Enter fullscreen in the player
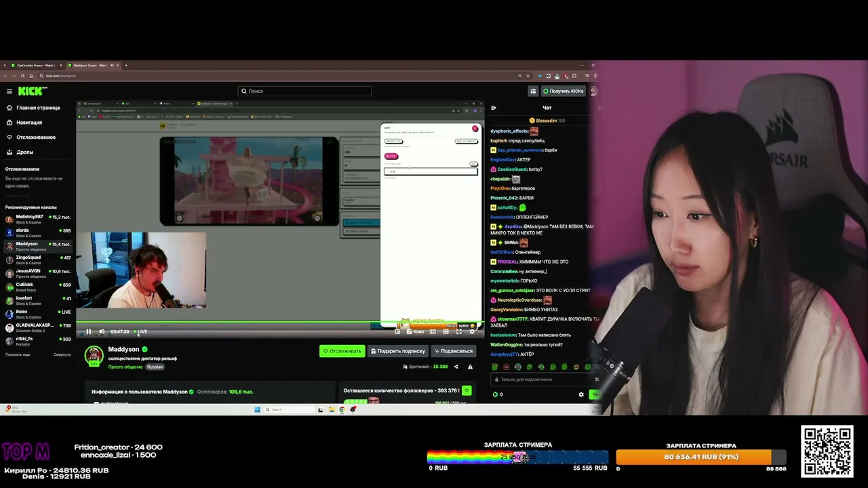 coord(459,331)
